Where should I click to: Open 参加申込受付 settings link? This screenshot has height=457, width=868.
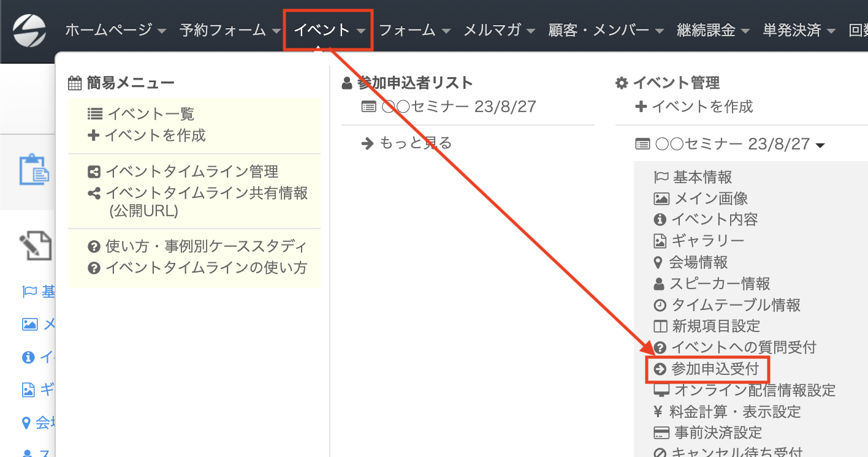[714, 369]
